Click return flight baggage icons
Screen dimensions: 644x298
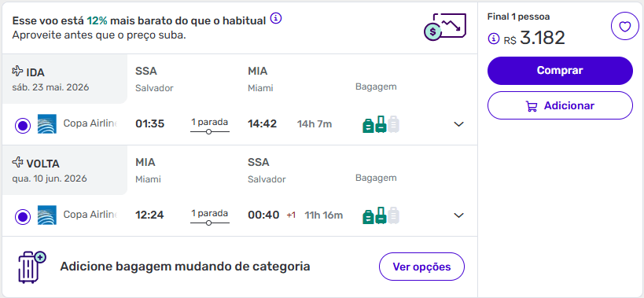381,215
